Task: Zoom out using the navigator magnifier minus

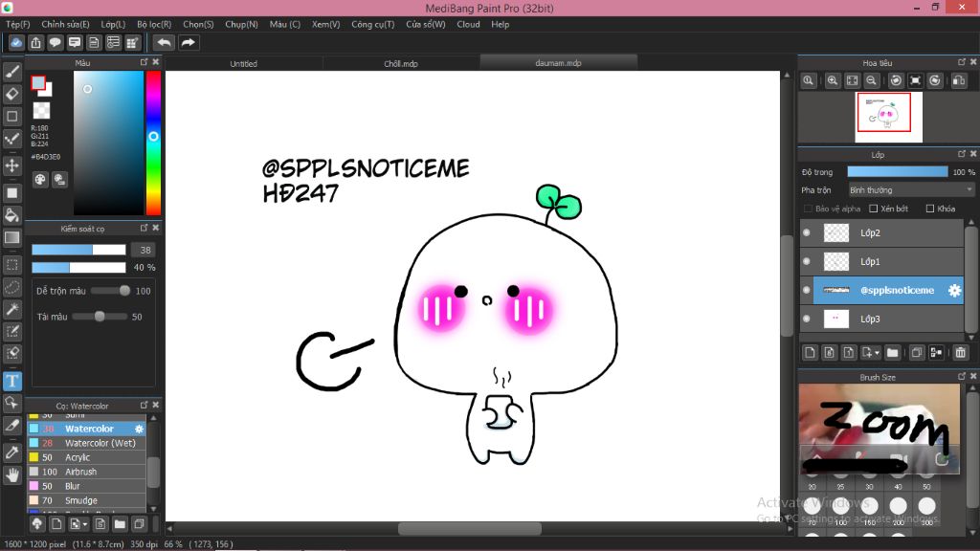Action: click(871, 80)
